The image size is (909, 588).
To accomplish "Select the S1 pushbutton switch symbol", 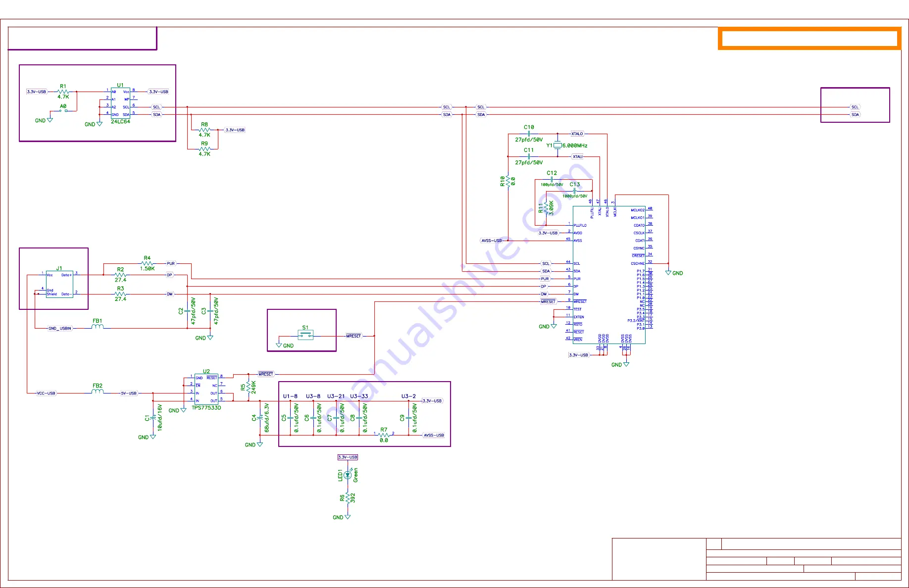I will click(x=305, y=336).
